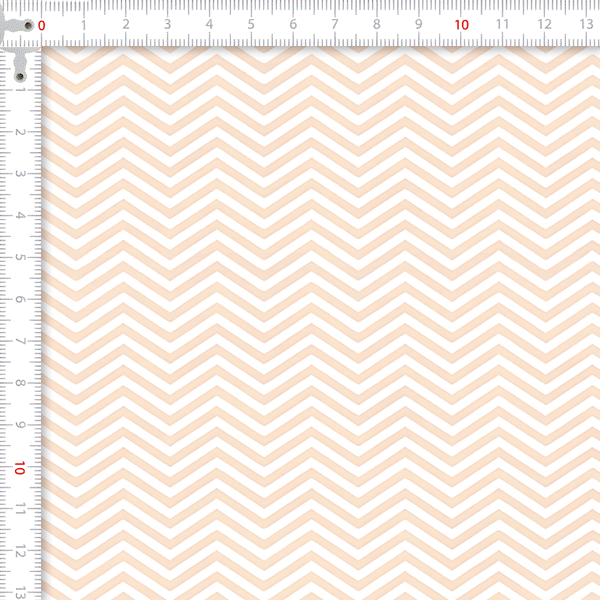Click the number 1 on the top ruler

83,24
